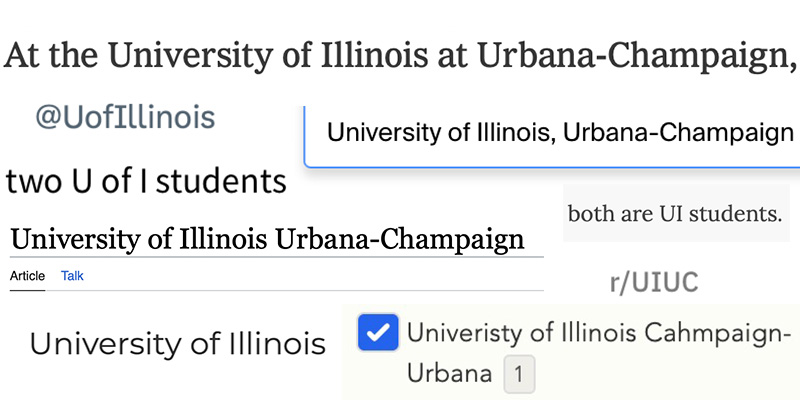Click 'Urbana-Champaign,' in the top headline
800x418 pixels.
tap(637, 56)
